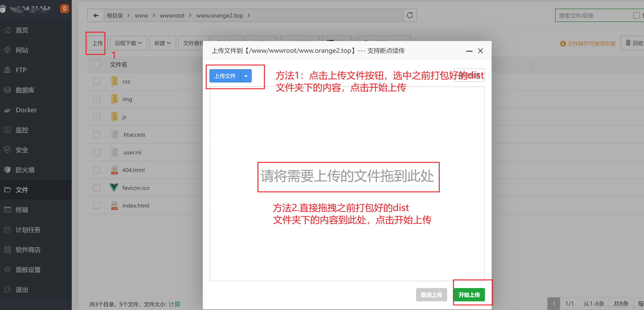Click the favicon.ico Vue logo icon
Screen dimensions: 644x310
click(x=114, y=187)
